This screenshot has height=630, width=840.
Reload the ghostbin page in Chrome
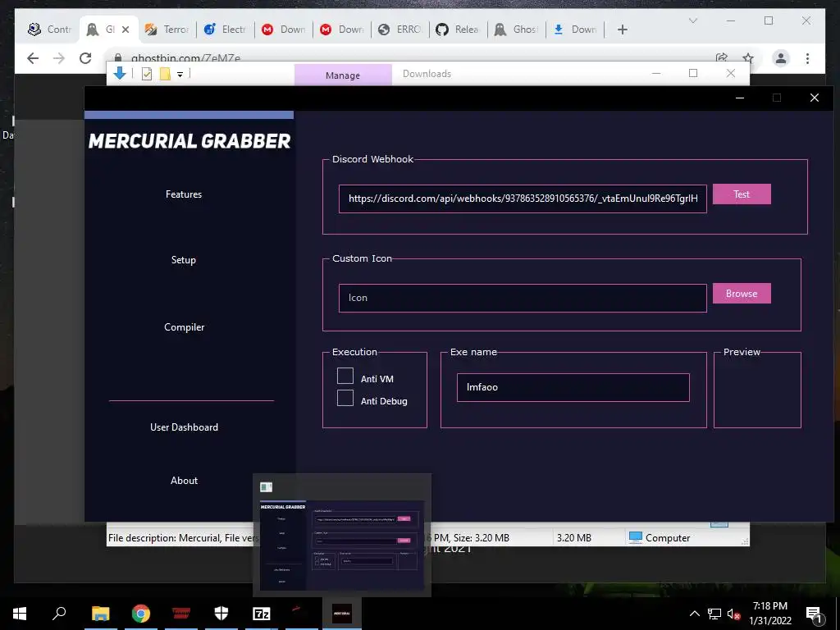85,58
